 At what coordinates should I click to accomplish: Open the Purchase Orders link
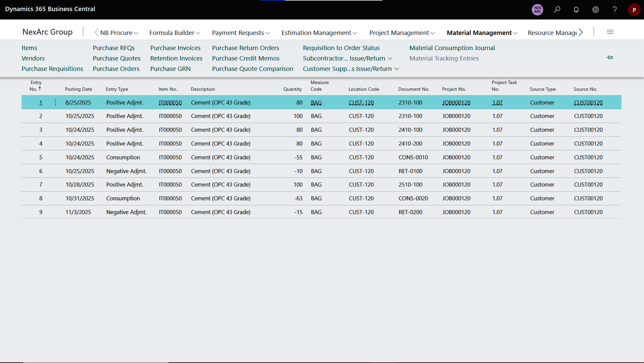[116, 69]
